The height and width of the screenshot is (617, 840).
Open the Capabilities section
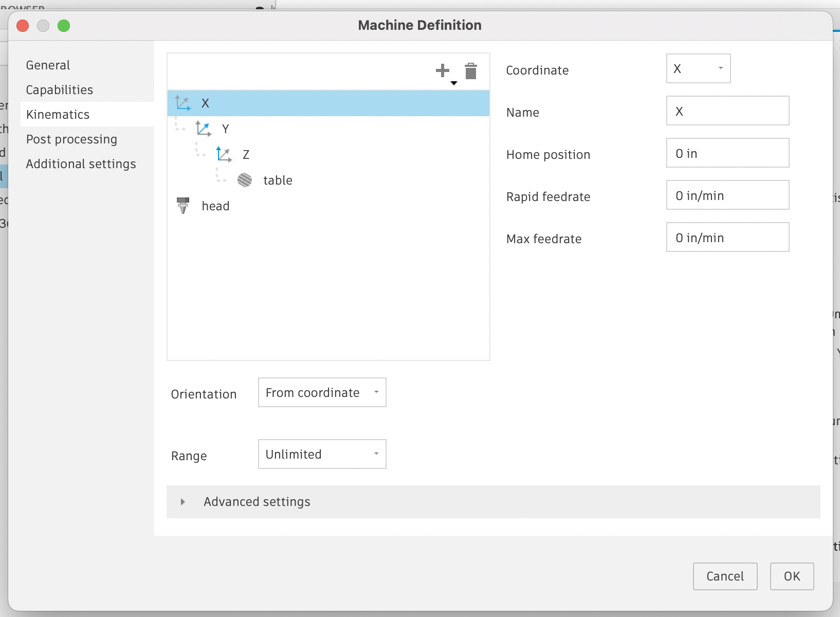(x=60, y=90)
